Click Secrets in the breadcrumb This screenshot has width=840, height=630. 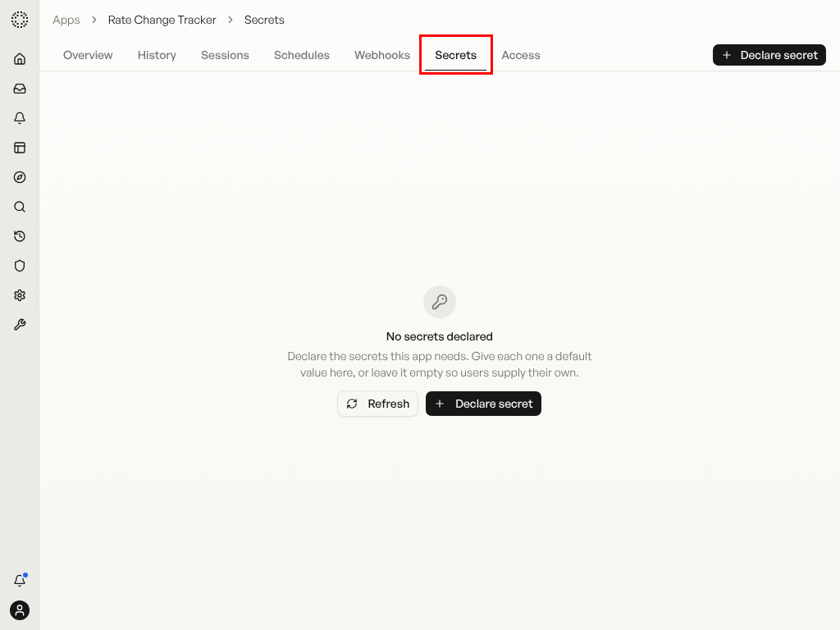point(264,20)
